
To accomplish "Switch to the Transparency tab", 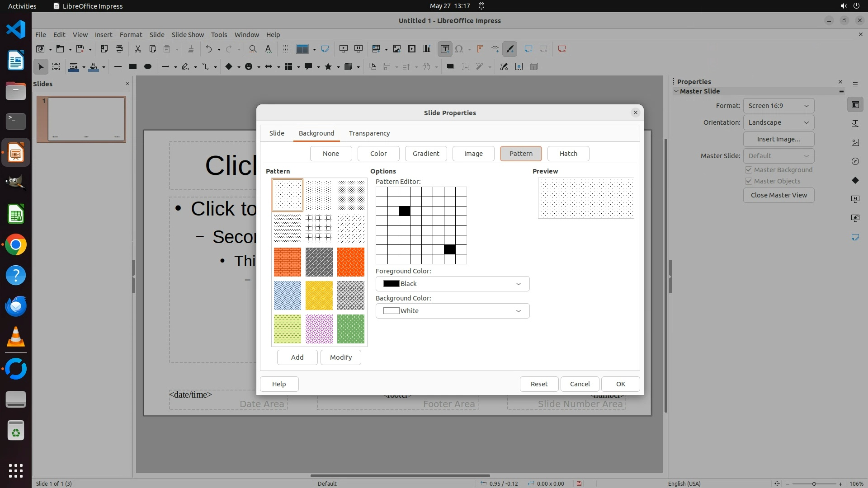I will (x=369, y=133).
